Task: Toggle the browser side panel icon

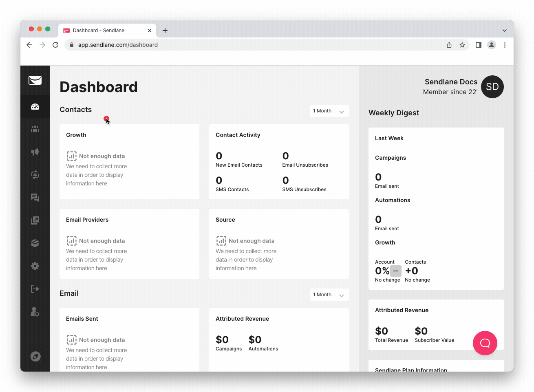Action: [x=479, y=45]
